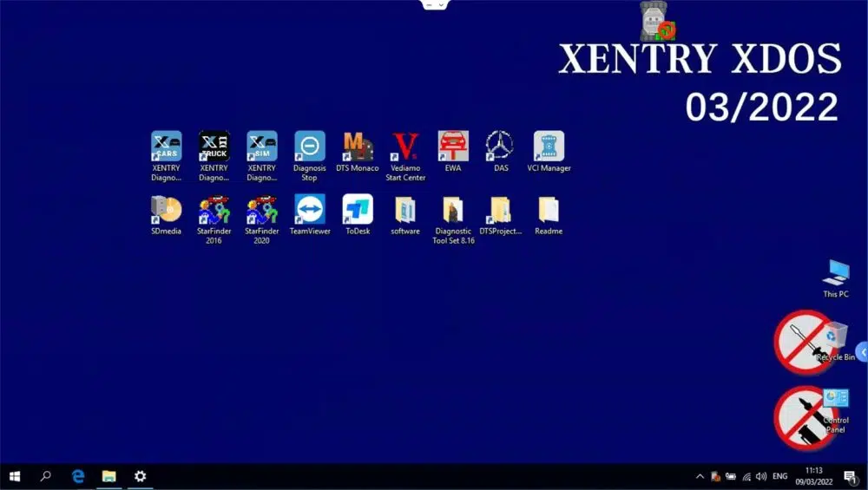
Task: Open Settings gear in taskbar
Action: 140,476
